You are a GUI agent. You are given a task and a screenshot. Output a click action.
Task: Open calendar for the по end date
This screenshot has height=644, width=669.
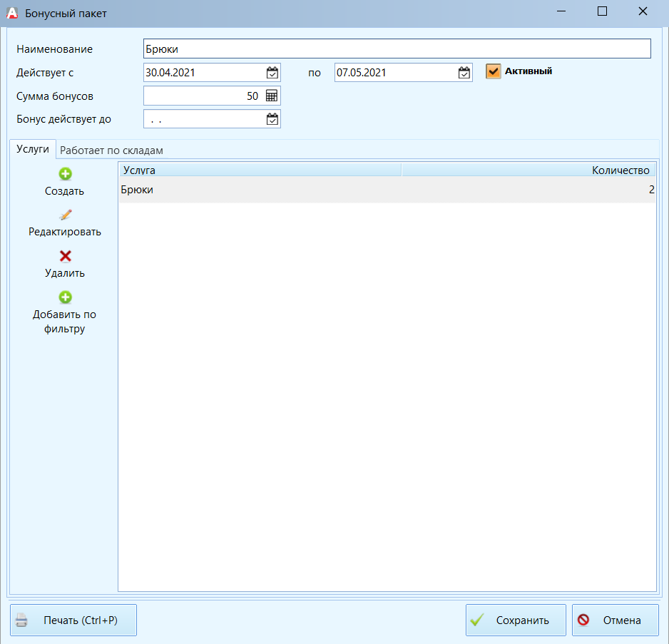pyautogui.click(x=464, y=73)
